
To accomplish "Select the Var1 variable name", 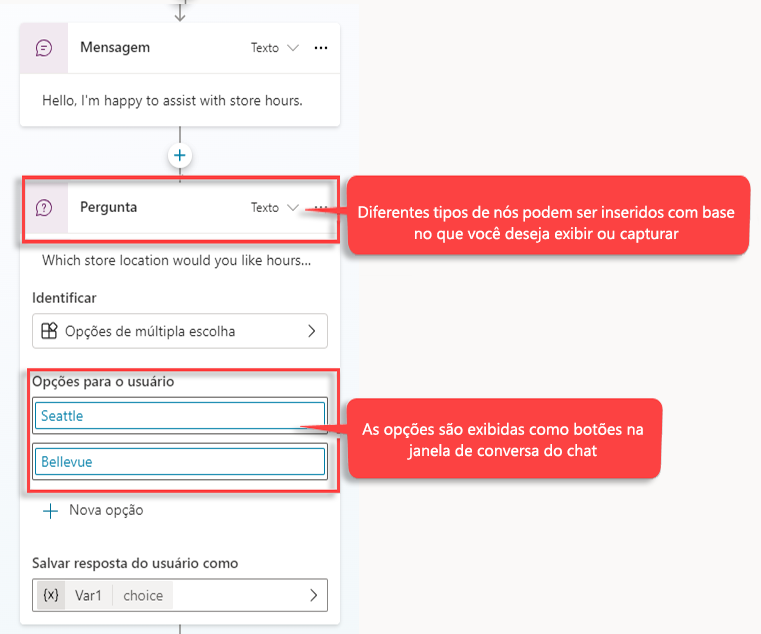I will [89, 595].
